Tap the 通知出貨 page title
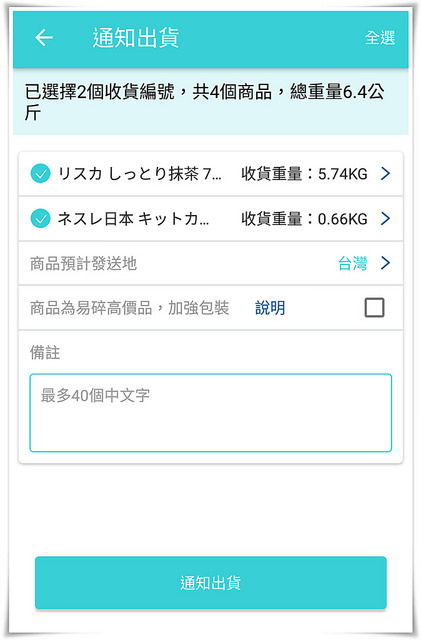Viewport: 421px width, 640px height. 136,38
